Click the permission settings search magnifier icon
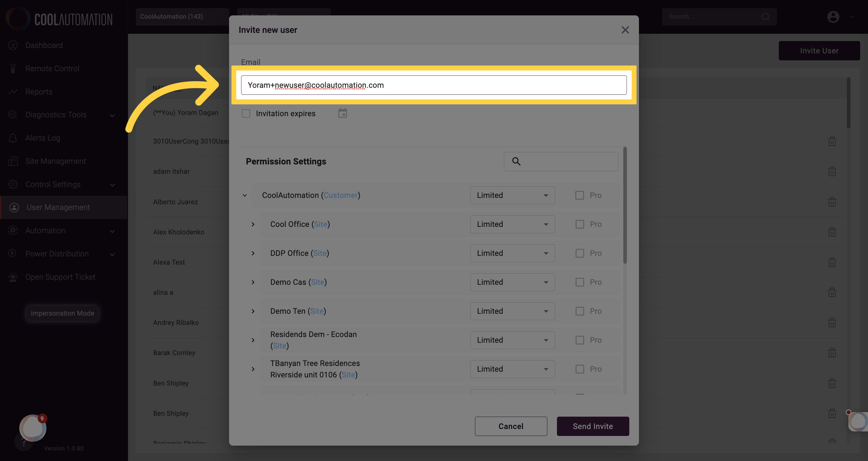The image size is (868, 461). click(516, 161)
